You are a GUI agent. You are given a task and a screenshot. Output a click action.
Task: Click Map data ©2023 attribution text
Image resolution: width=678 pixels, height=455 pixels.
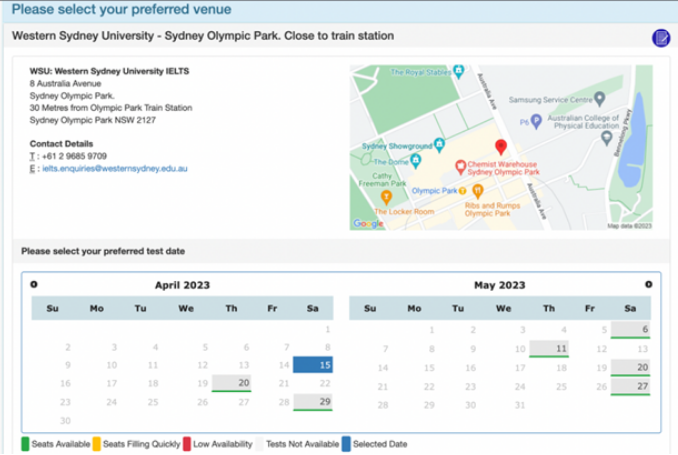pyautogui.click(x=629, y=226)
